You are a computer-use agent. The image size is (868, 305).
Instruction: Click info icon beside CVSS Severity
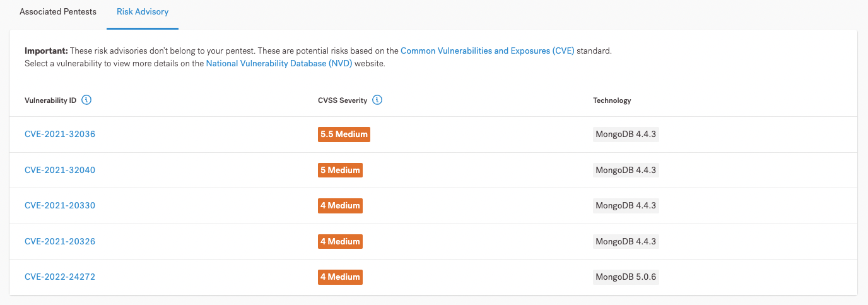tap(377, 100)
